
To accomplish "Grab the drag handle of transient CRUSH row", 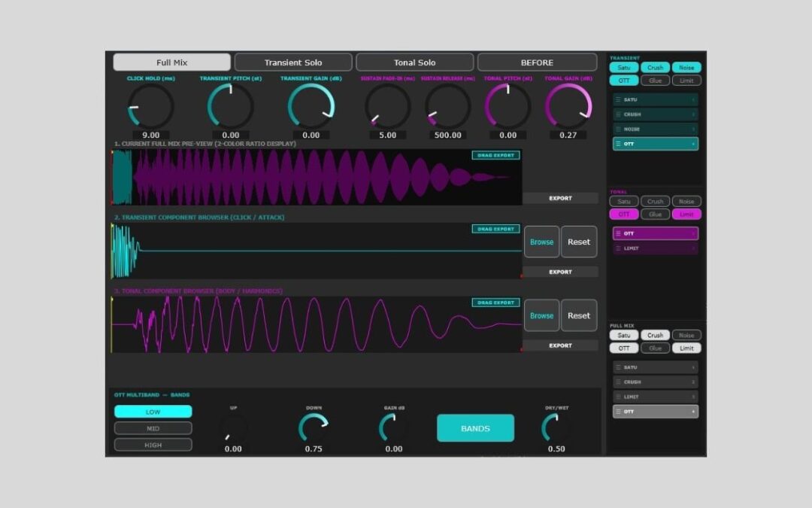I will 618,114.
